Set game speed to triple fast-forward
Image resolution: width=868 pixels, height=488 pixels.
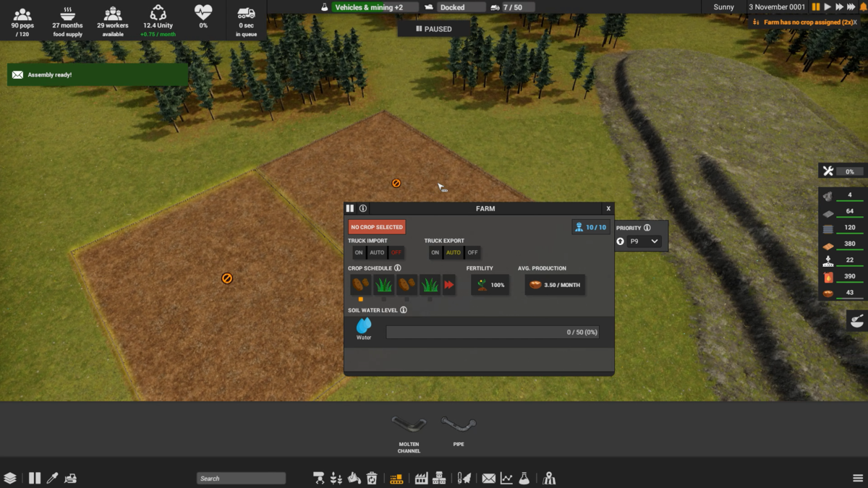[851, 7]
